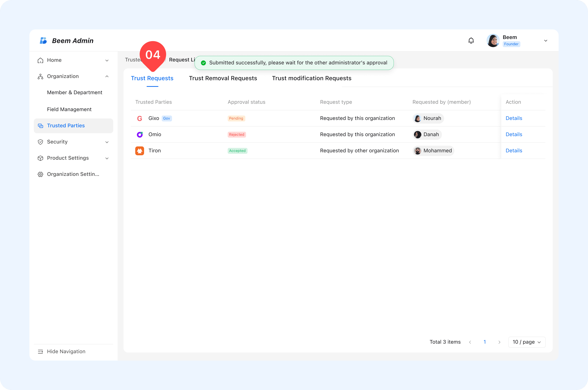The width and height of the screenshot is (588, 390).
Task: Open the user account dropdown arrow
Action: [x=546, y=41]
